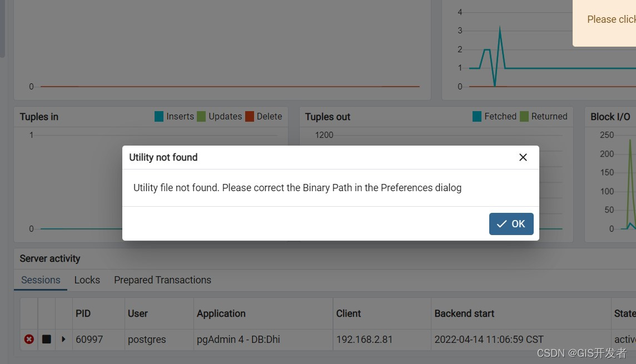Open the Prepared Transactions tab
The height and width of the screenshot is (364, 636).
tap(162, 280)
